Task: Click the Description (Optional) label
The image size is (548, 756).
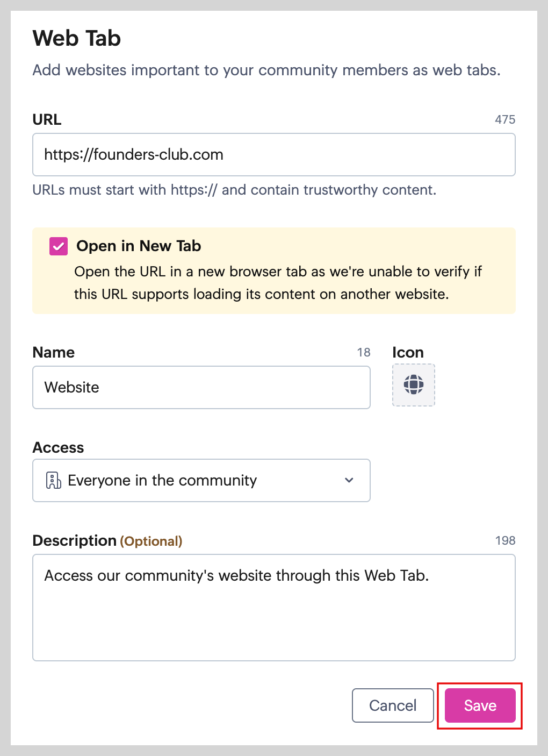Action: (107, 540)
